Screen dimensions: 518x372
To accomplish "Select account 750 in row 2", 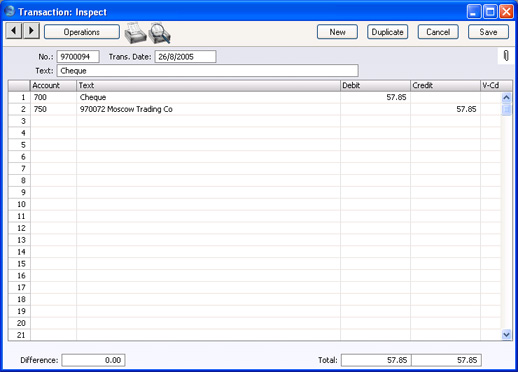I will pos(53,109).
